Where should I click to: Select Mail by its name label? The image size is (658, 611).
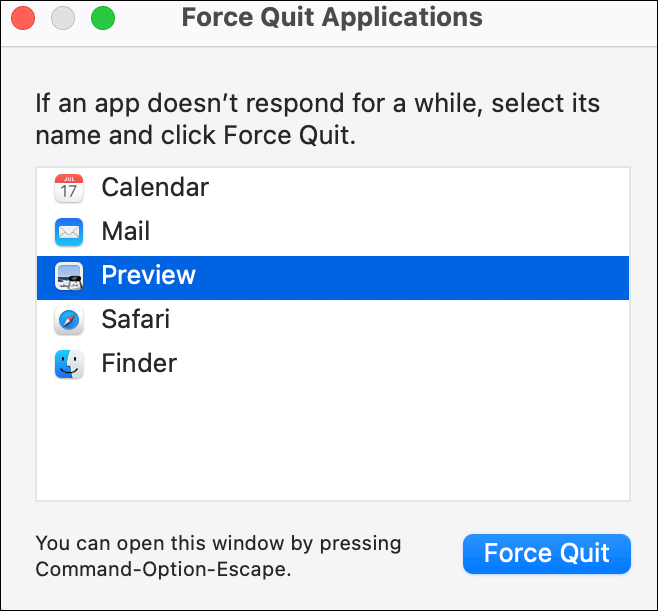click(126, 232)
